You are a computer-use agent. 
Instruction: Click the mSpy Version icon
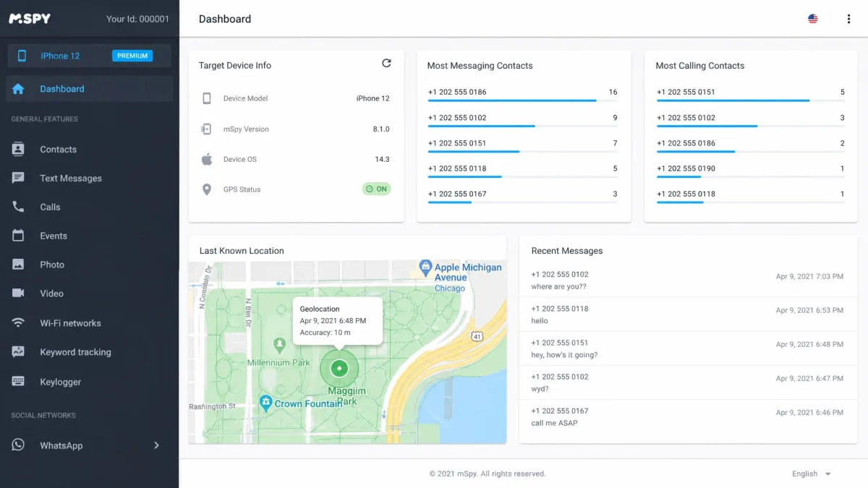[x=207, y=129]
